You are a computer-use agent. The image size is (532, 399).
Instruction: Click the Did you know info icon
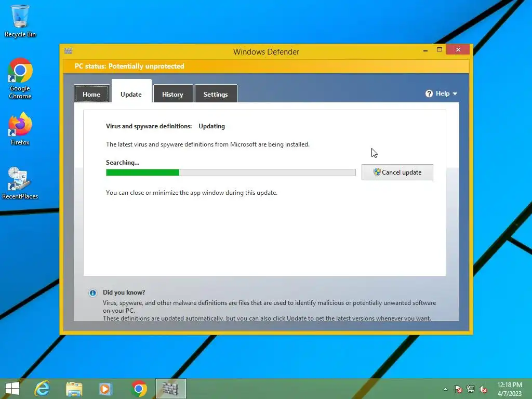[92, 293]
